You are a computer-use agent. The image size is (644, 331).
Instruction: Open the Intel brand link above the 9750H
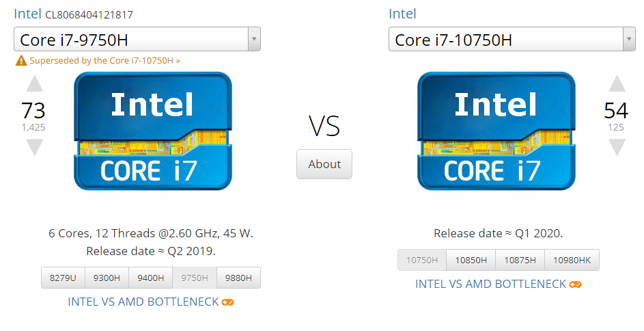(27, 14)
